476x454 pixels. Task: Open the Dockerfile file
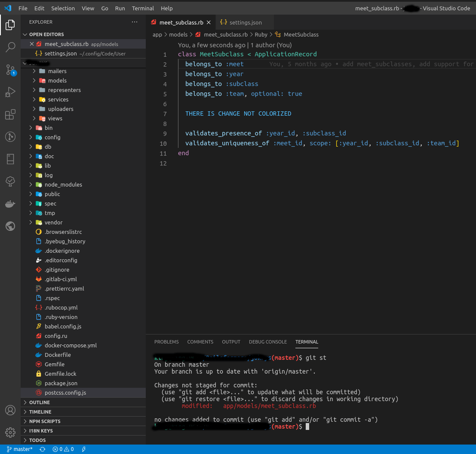tap(83, 355)
